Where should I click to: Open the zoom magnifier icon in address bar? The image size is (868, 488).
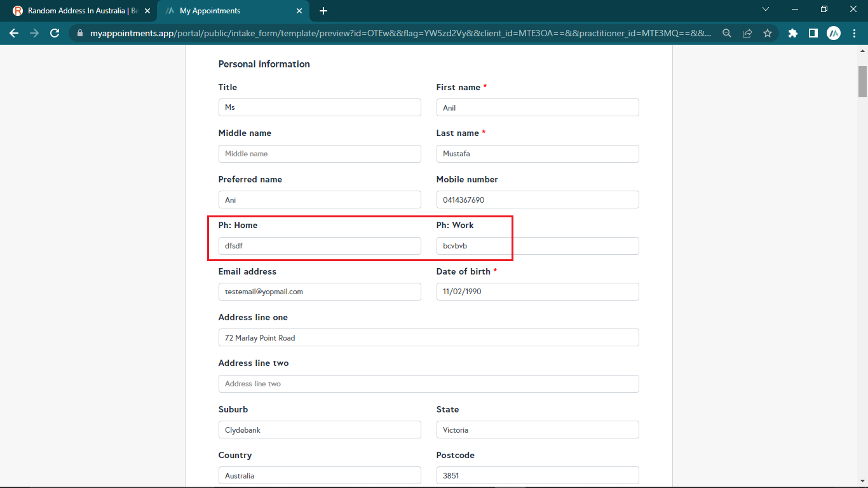tap(727, 33)
